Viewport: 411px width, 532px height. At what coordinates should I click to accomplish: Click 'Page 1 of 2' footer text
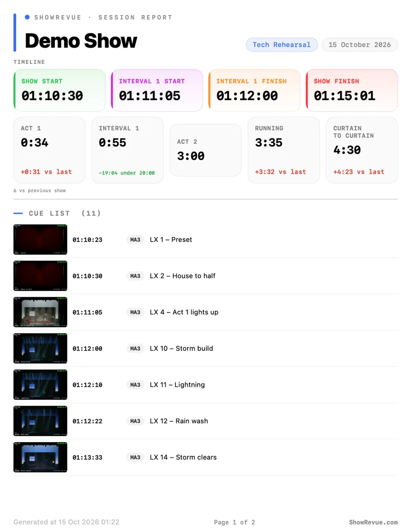[235, 522]
